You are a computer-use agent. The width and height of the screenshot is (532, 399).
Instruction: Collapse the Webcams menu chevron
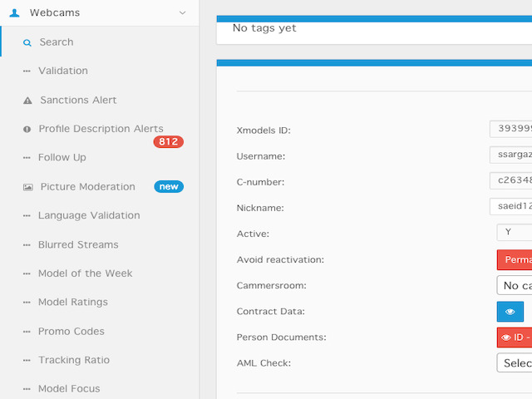pos(183,13)
